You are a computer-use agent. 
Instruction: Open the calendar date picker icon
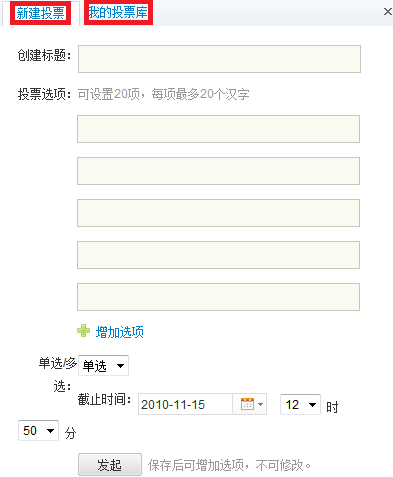point(247,404)
